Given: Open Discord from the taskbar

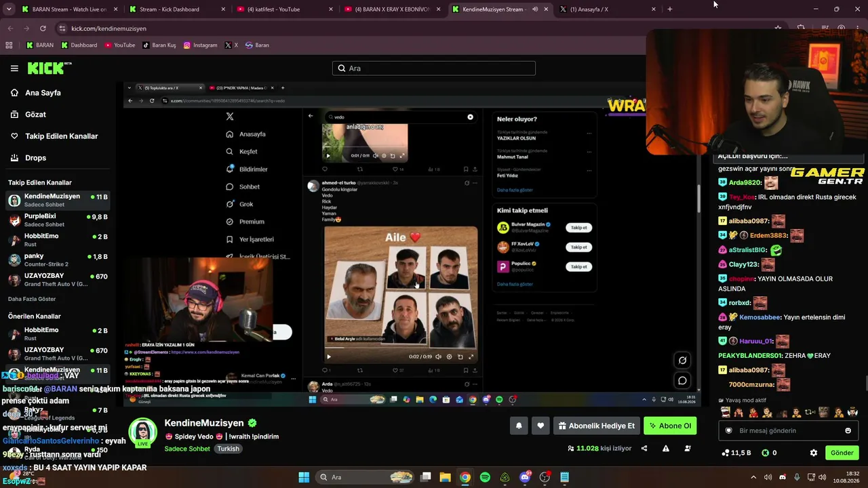Looking at the screenshot, I should pyautogui.click(x=525, y=477).
